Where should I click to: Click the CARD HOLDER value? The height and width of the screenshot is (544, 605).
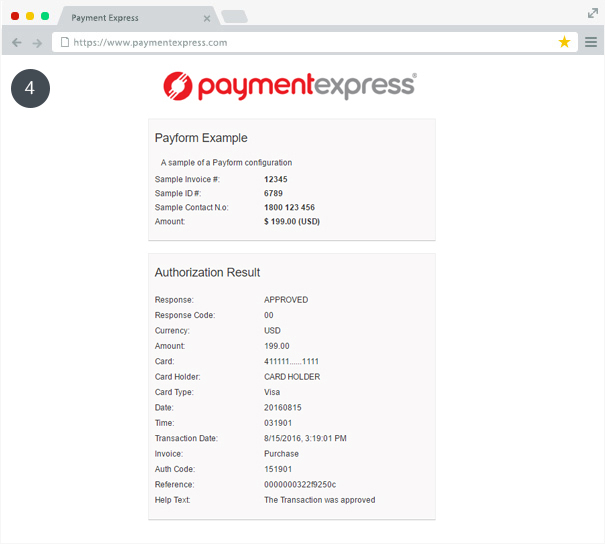(x=292, y=377)
